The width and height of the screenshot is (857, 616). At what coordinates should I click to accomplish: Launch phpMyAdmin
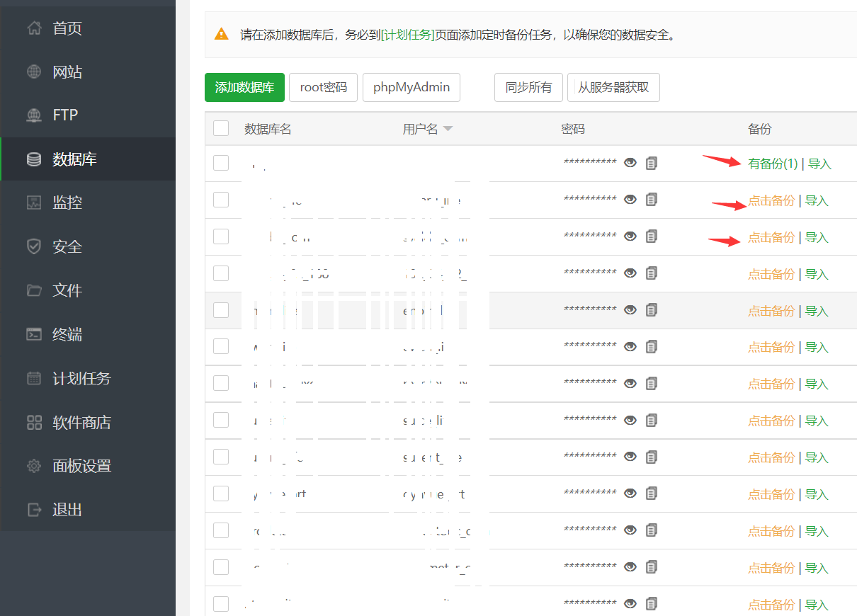[412, 88]
